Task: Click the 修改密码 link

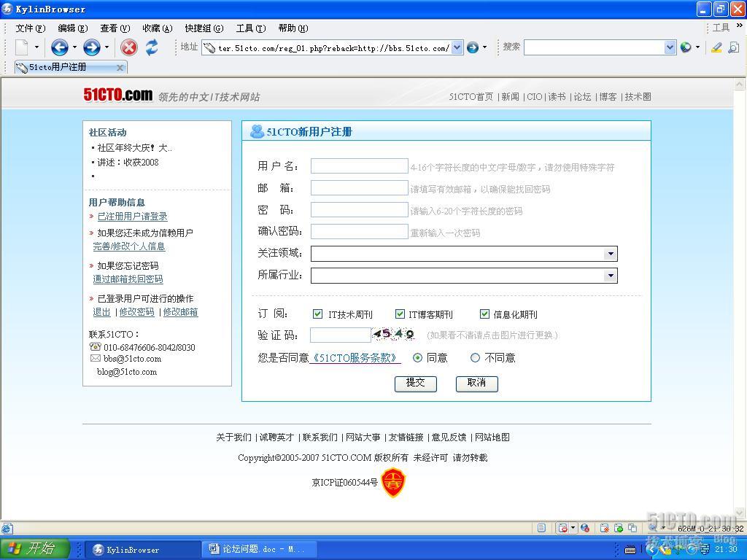Action: click(x=137, y=312)
